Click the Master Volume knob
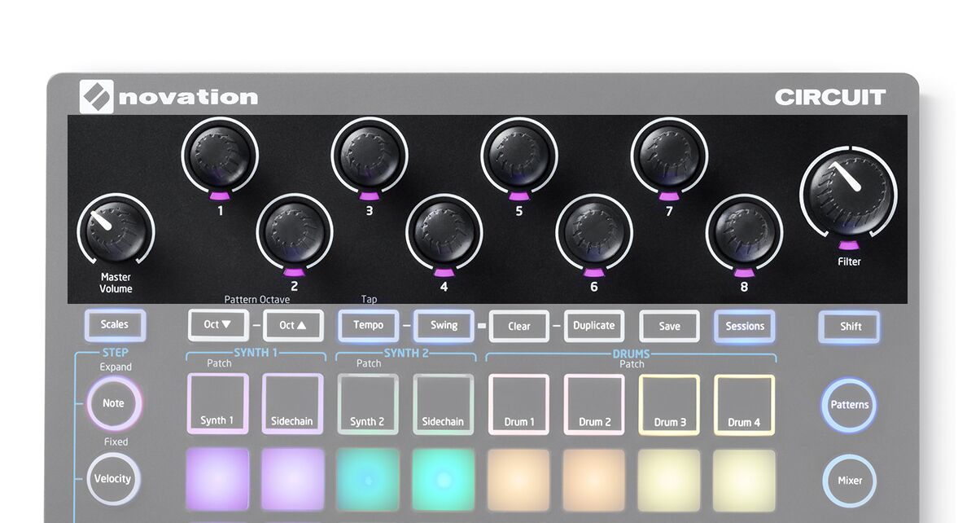980x523 pixels. point(116,231)
